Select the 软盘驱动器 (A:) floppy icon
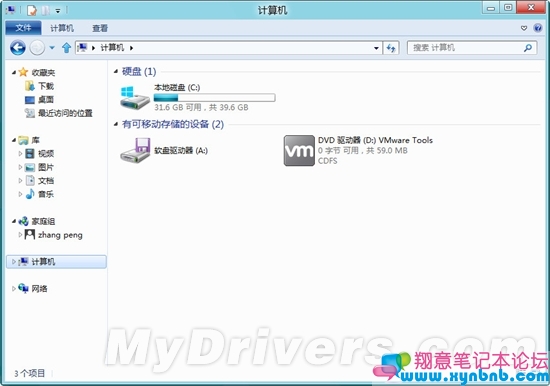The width and height of the screenshot is (550, 386). 135,150
